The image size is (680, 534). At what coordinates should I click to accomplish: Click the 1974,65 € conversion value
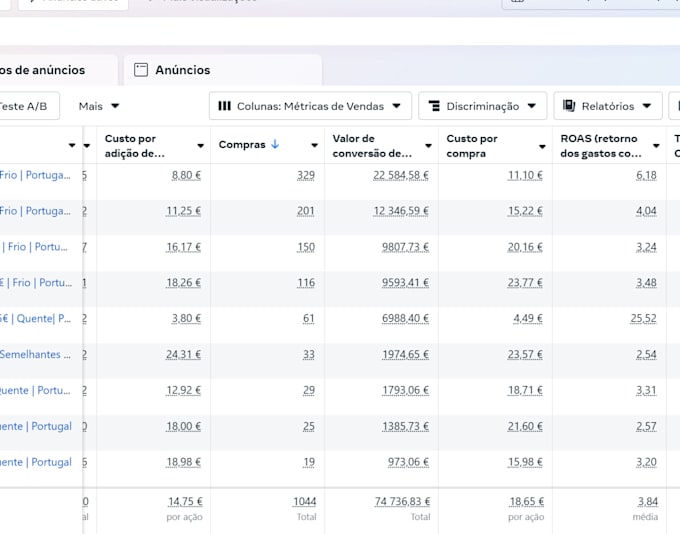405,355
